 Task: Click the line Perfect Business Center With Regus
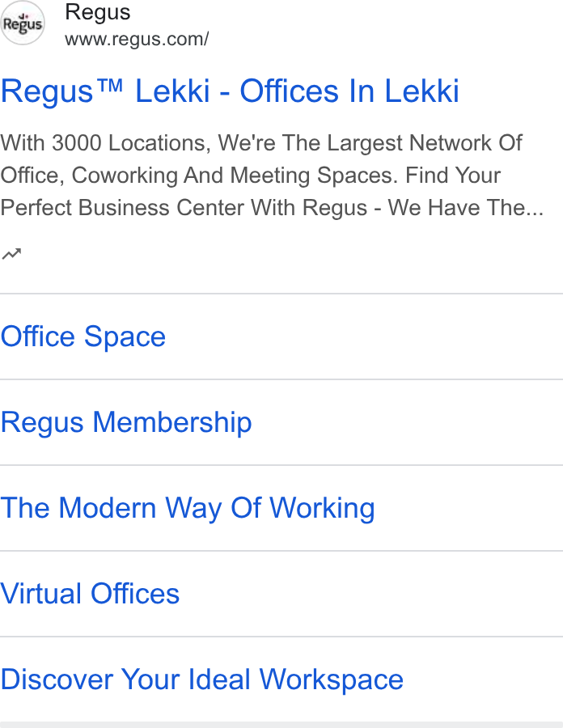184,208
